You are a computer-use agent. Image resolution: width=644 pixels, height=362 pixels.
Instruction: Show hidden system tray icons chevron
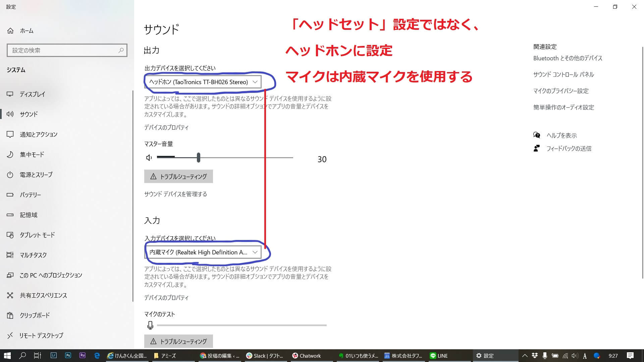click(525, 356)
